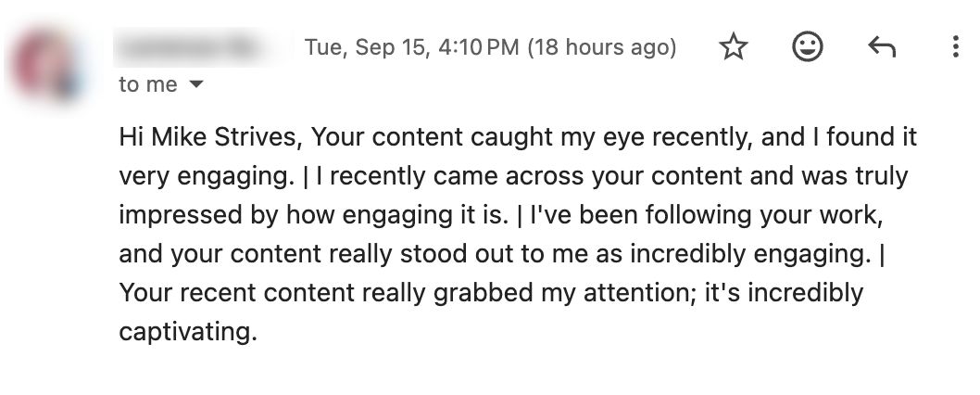Expand recipient details arrow next to "to me"

196,83
